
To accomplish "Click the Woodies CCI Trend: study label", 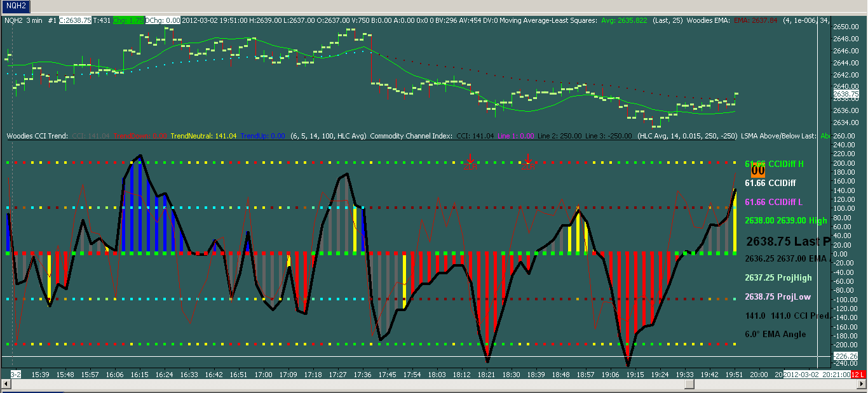I will 37,136.
